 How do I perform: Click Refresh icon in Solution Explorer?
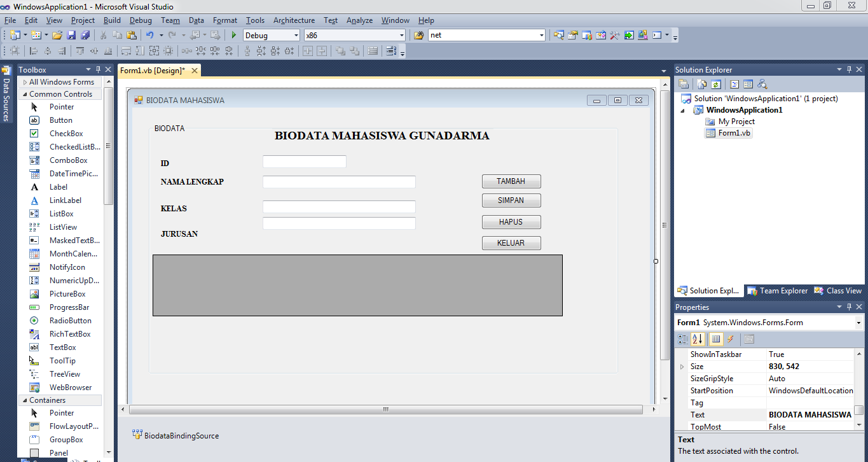(x=716, y=84)
